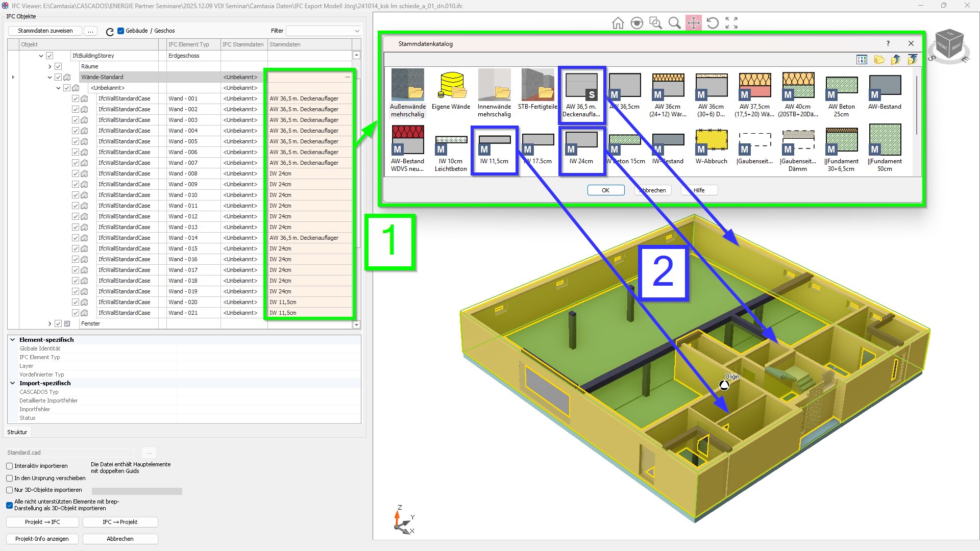Toggle visibility with the eye icon in viewer toolbar

point(636,23)
